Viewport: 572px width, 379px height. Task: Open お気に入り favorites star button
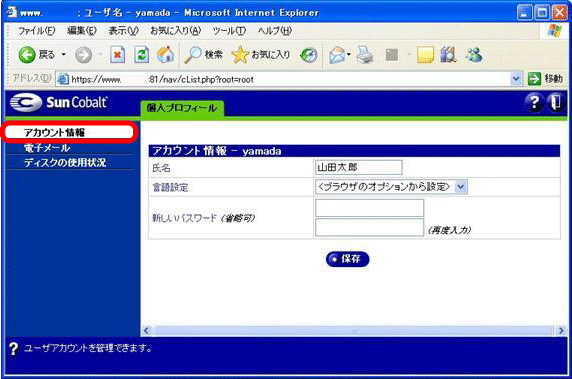pyautogui.click(x=261, y=55)
